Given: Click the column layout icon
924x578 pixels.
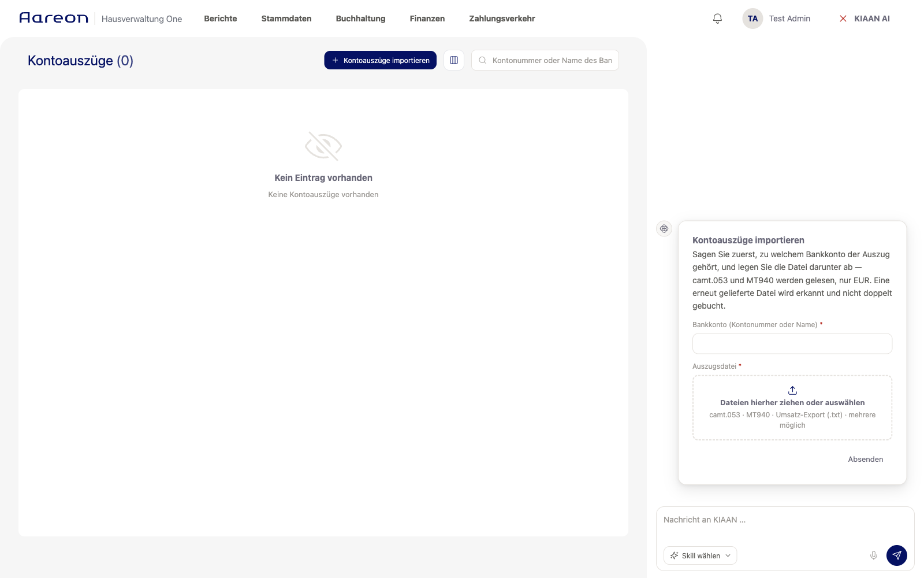Looking at the screenshot, I should [454, 60].
